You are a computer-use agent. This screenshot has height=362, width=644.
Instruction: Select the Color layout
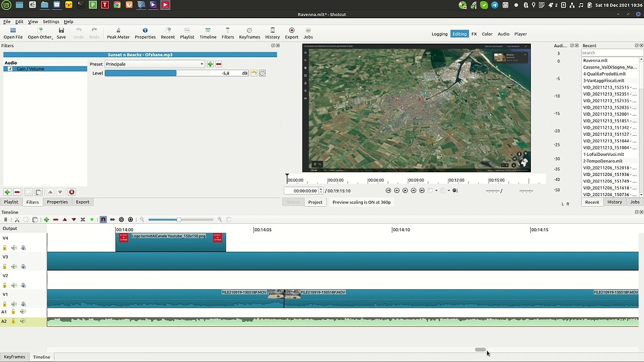(487, 34)
